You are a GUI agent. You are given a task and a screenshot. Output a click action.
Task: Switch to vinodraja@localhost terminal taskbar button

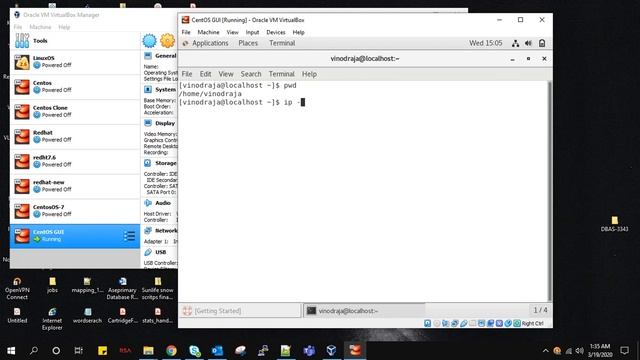pyautogui.click(x=364, y=311)
